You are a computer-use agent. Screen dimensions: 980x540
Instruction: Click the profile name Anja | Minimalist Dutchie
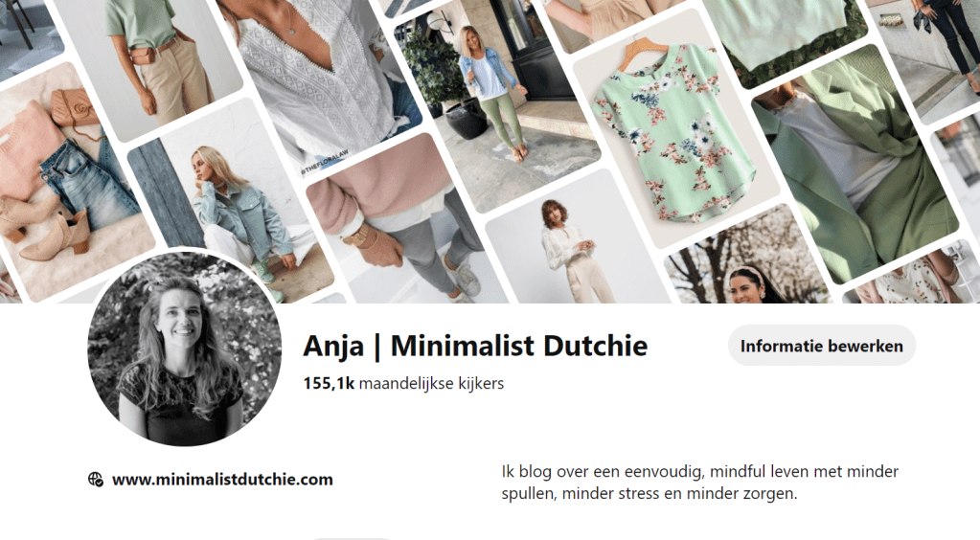(475, 346)
